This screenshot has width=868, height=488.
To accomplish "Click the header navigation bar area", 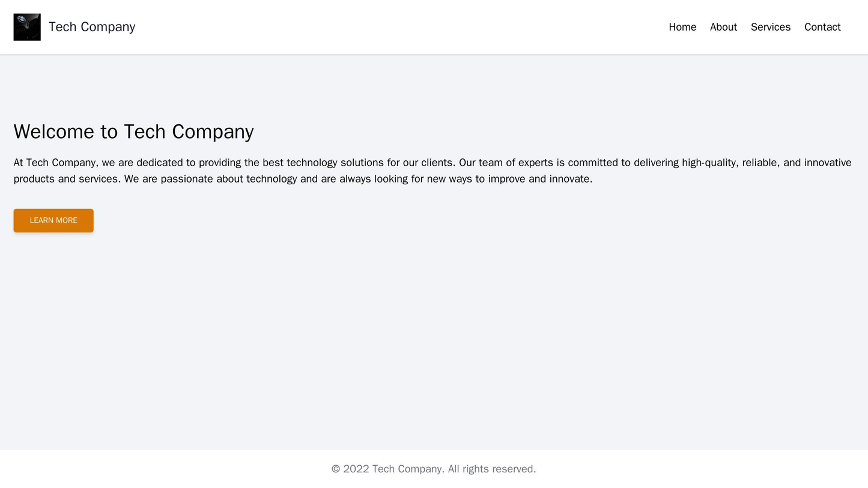I will point(434,26).
